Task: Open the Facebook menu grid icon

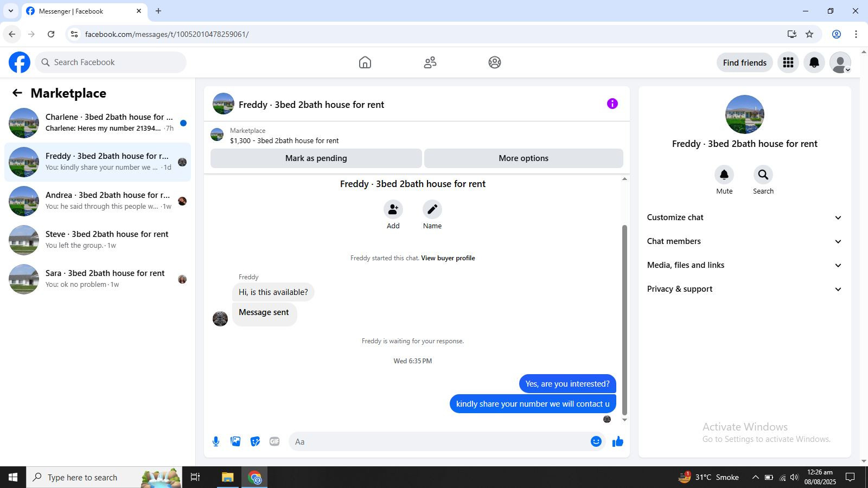Action: pos(788,62)
